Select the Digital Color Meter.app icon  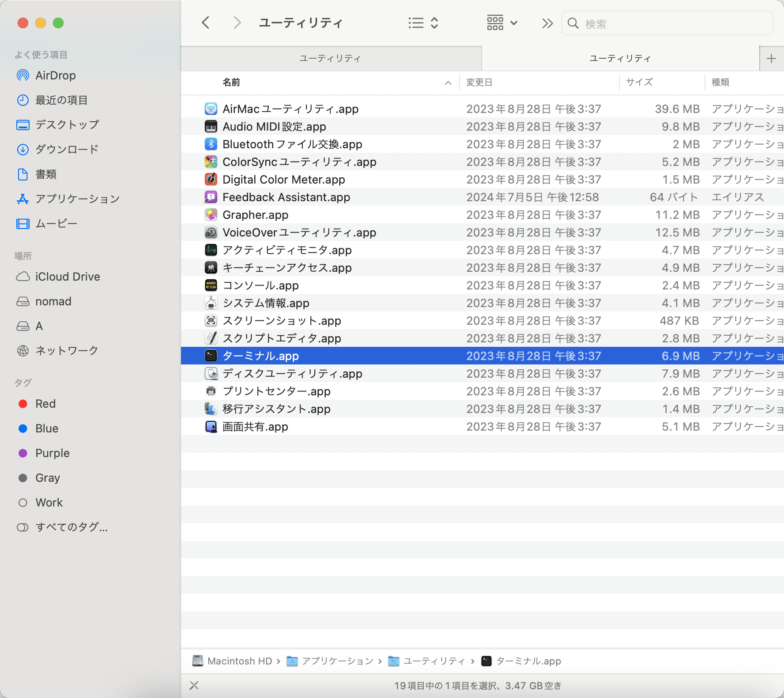coord(211,179)
